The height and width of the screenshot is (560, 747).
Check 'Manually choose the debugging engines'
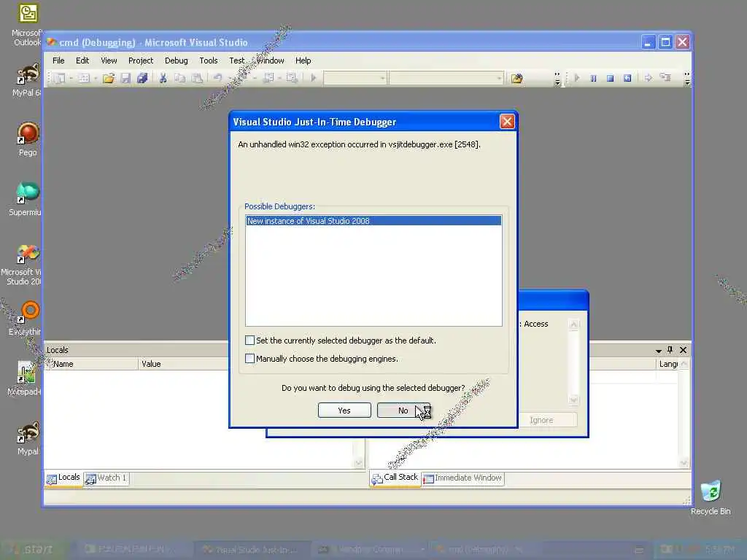[249, 358]
